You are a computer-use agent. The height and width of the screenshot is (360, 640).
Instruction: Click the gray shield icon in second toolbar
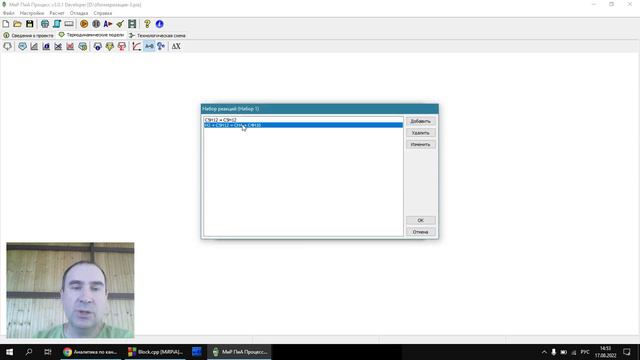[x=7, y=47]
